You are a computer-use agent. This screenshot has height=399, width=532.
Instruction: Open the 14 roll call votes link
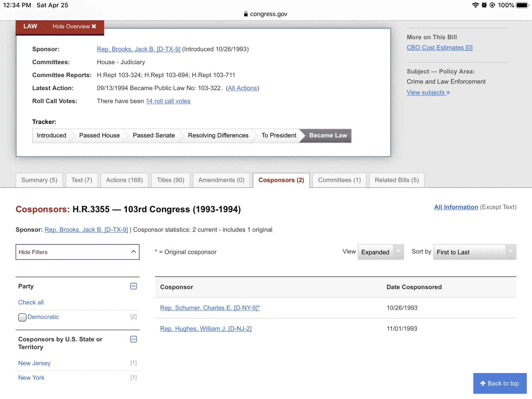pos(168,101)
